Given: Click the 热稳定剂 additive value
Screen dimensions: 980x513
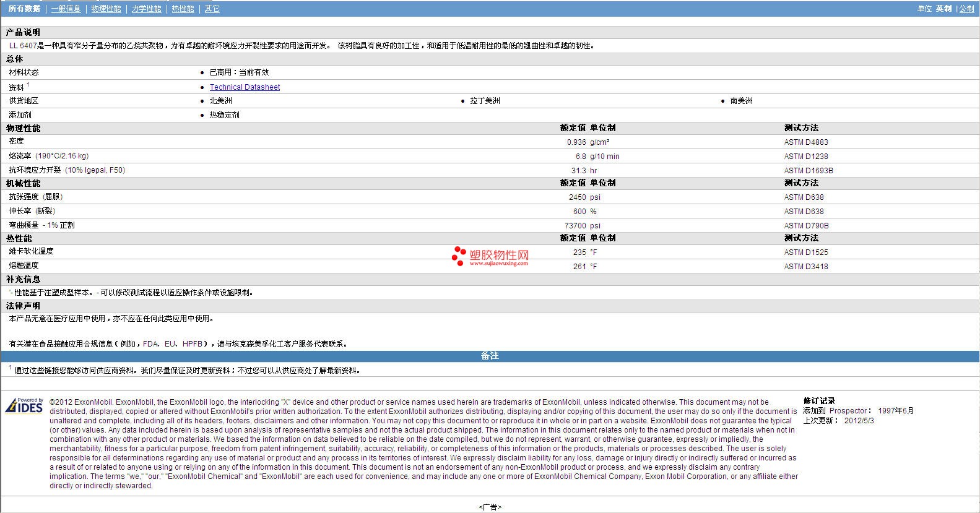Looking at the screenshot, I should pos(224,115).
